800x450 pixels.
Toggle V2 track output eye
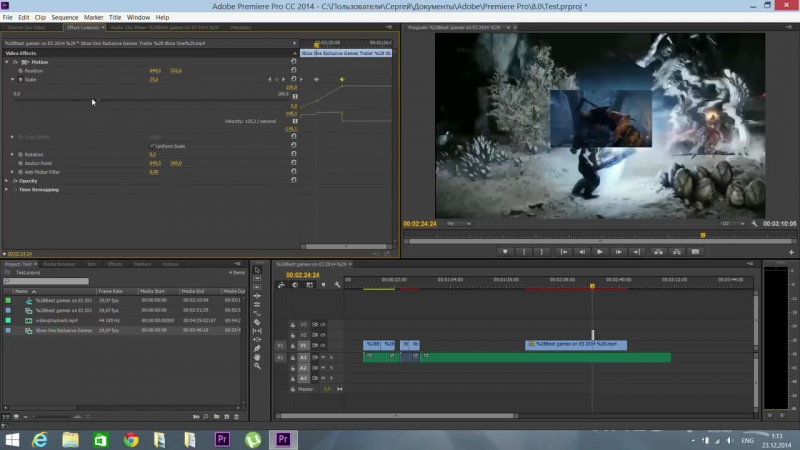323,335
